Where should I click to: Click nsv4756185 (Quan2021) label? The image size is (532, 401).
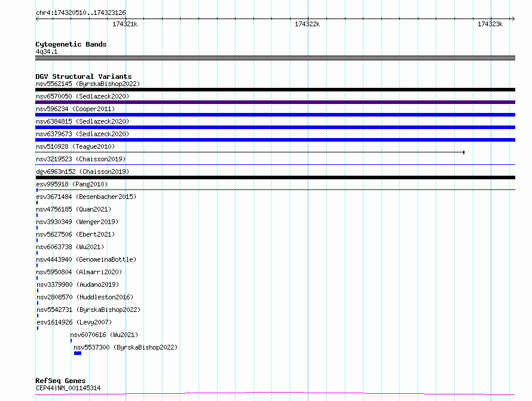tap(74, 209)
